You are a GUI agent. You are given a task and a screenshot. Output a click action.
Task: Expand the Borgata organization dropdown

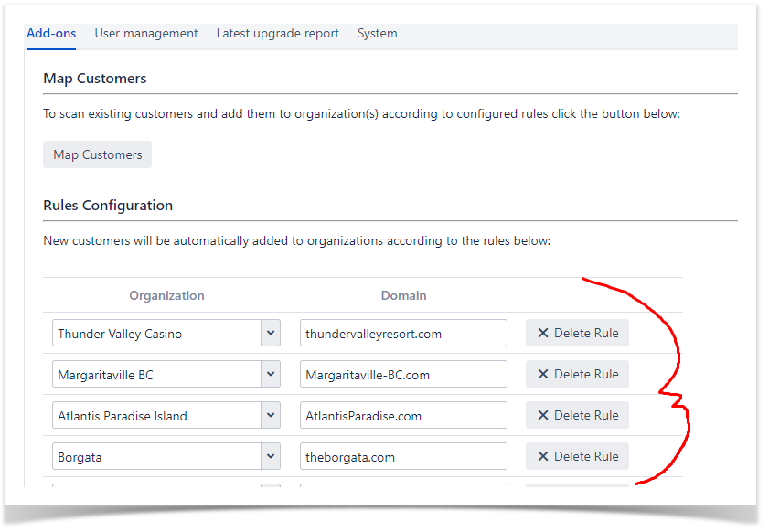tap(271, 457)
